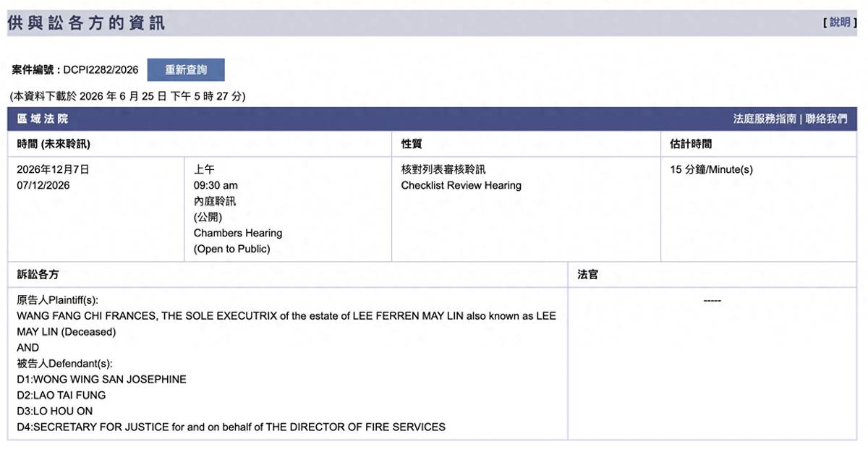Click the 區域法院 header label
The image size is (868, 452).
point(43,119)
